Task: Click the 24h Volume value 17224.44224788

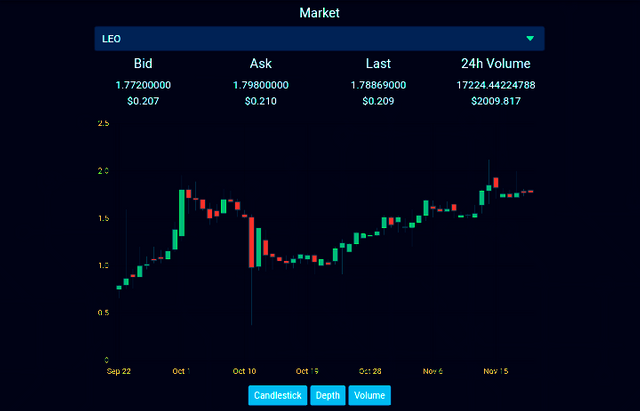Action: pyautogui.click(x=496, y=85)
